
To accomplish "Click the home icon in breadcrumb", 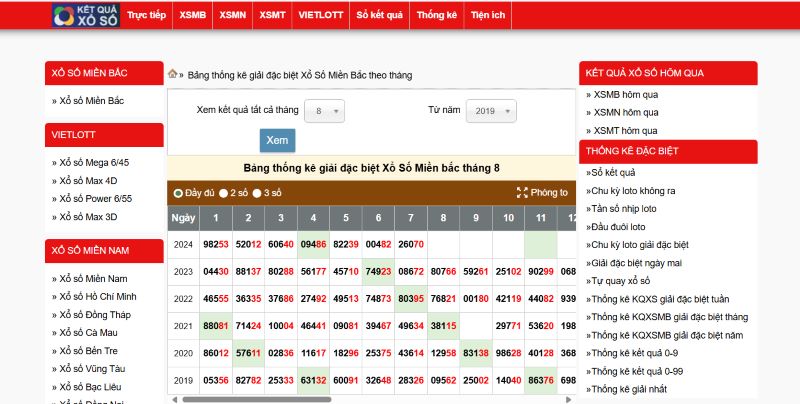I will coord(172,74).
